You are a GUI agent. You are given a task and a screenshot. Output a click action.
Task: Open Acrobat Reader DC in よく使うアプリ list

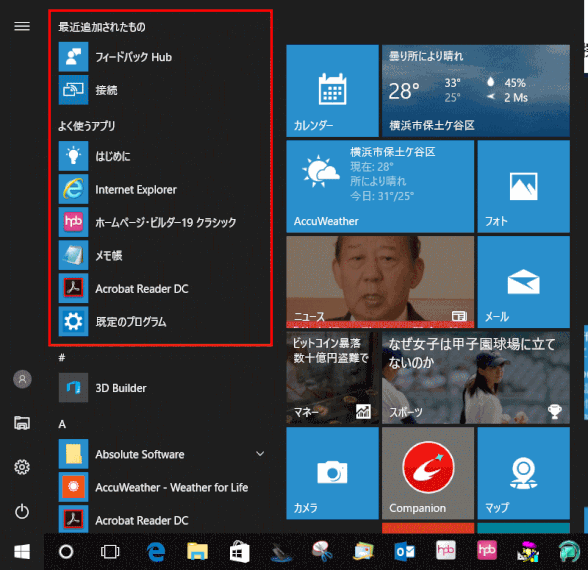tap(161, 288)
